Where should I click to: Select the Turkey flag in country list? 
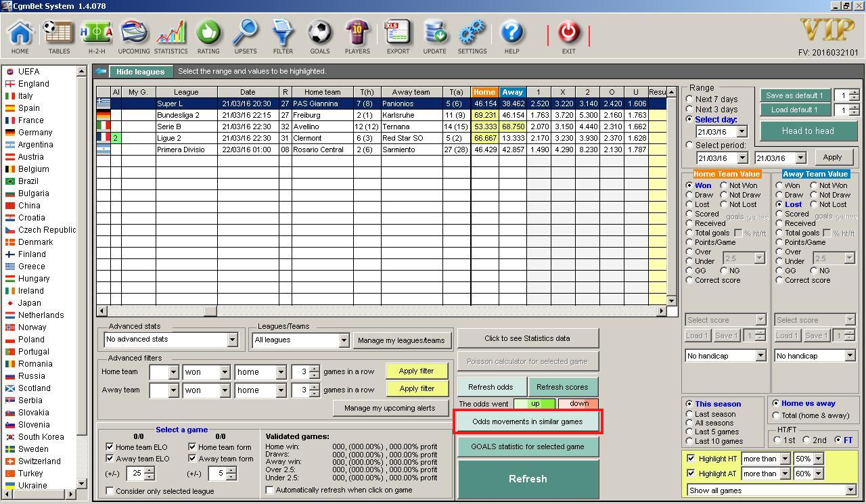(x=10, y=474)
